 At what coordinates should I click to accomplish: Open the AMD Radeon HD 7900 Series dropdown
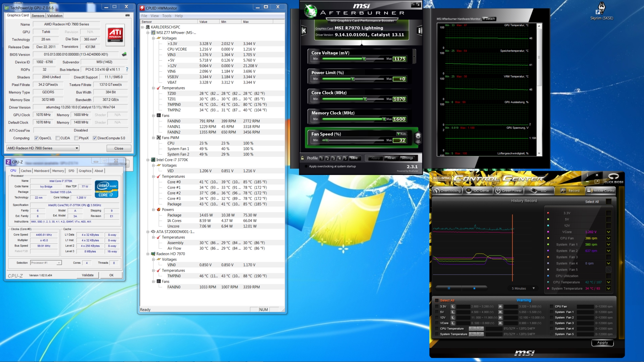pos(43,148)
